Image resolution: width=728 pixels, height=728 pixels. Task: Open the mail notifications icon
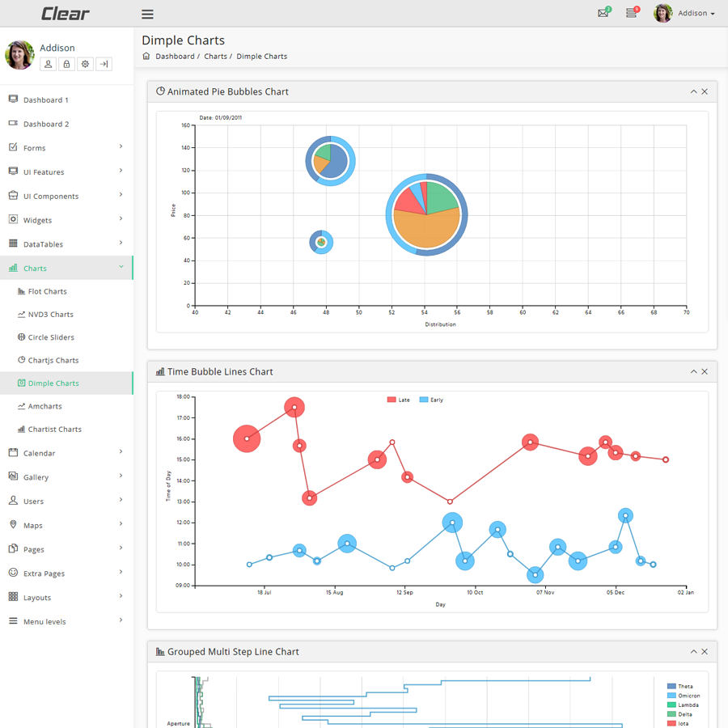click(x=603, y=13)
